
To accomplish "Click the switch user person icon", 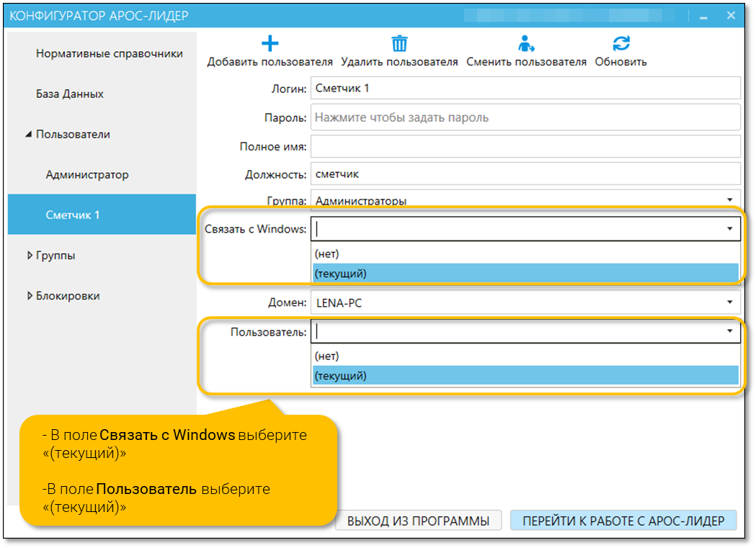I will point(526,43).
